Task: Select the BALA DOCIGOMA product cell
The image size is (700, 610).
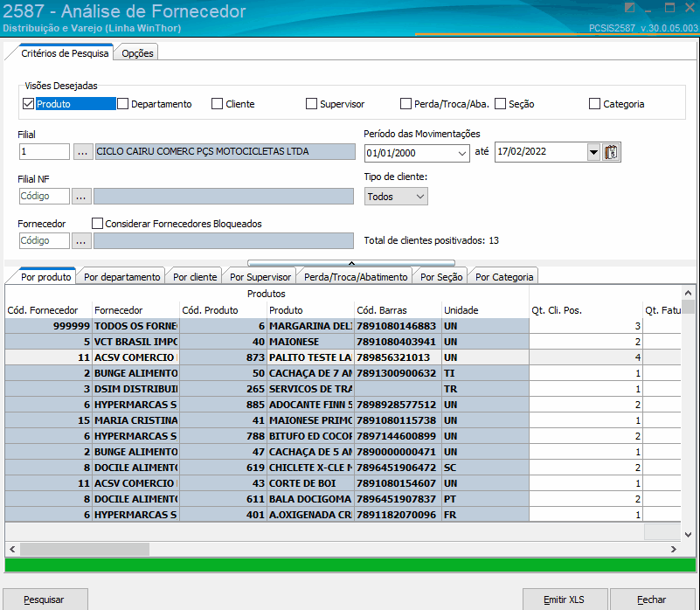Action: (310, 499)
